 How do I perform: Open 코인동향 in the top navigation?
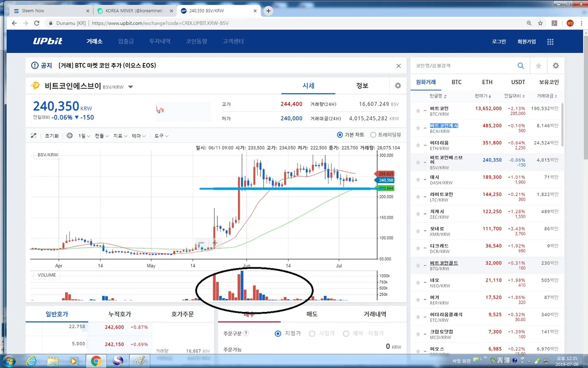click(x=197, y=41)
